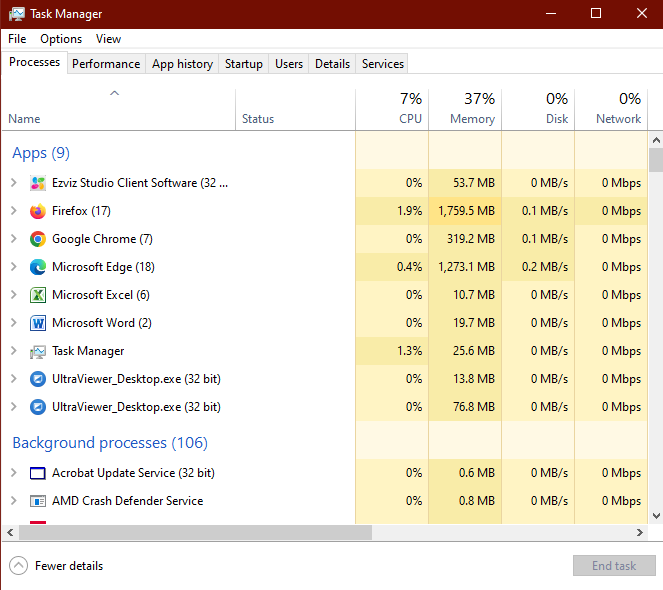Expand the Microsoft Excel (6) process group
The height and width of the screenshot is (590, 663).
pyautogui.click(x=14, y=294)
